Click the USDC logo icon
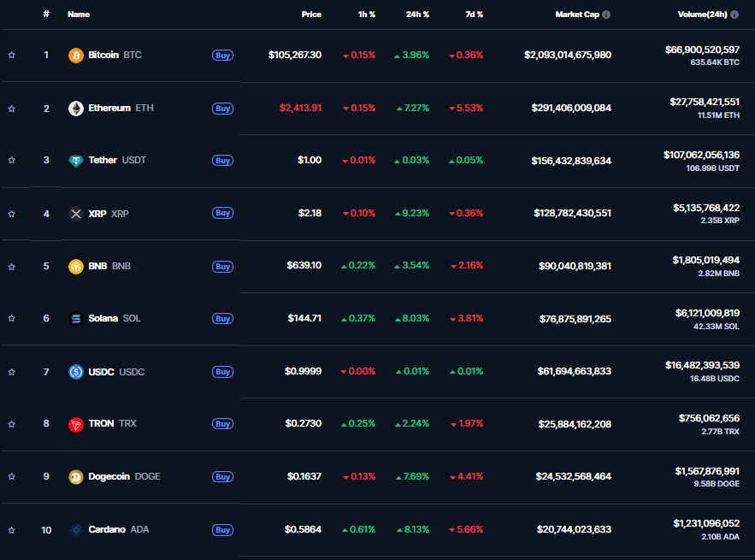The height and width of the screenshot is (560, 755). (x=75, y=372)
